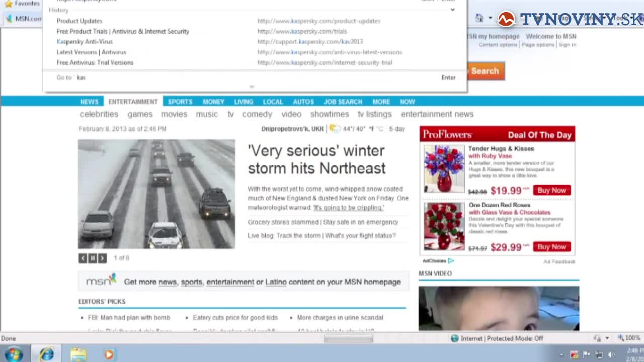Show the next slideshow story

coord(102,258)
